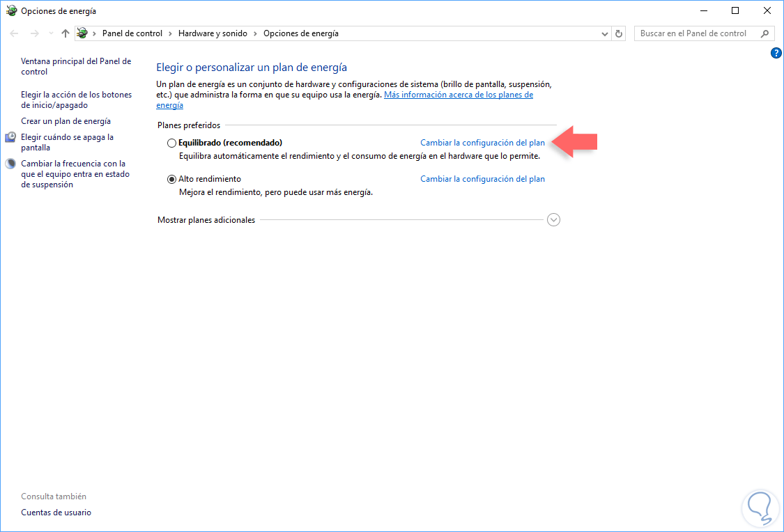Click Elegir cuándo se apaga la pantalla
Image resolution: width=784 pixels, height=532 pixels.
[x=67, y=142]
